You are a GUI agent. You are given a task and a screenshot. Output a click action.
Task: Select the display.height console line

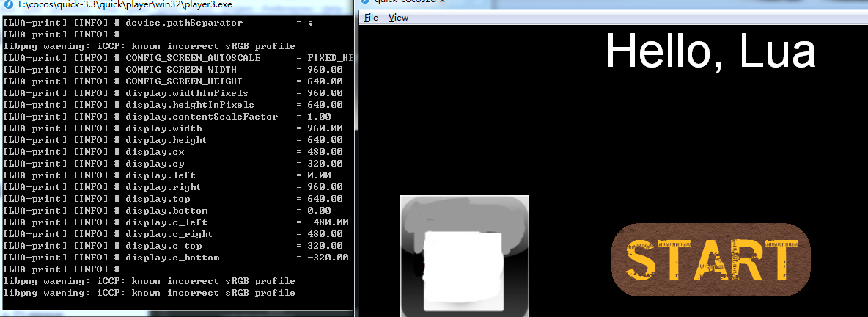click(173, 139)
